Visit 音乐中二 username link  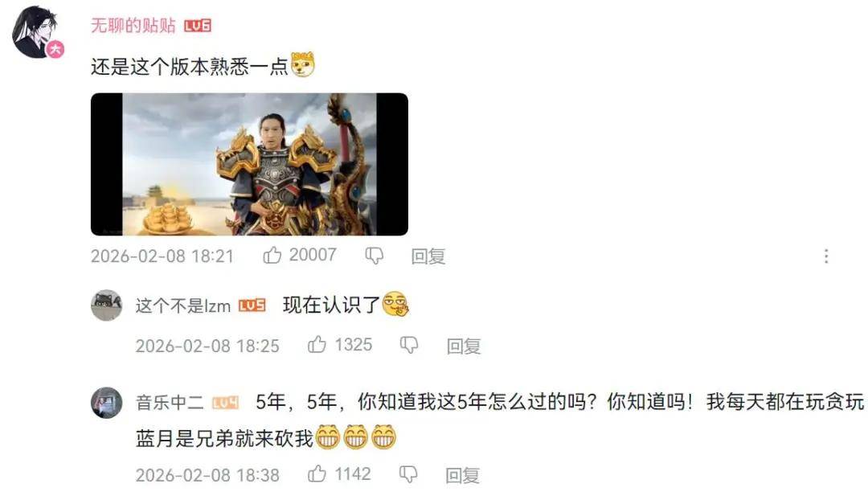170,402
